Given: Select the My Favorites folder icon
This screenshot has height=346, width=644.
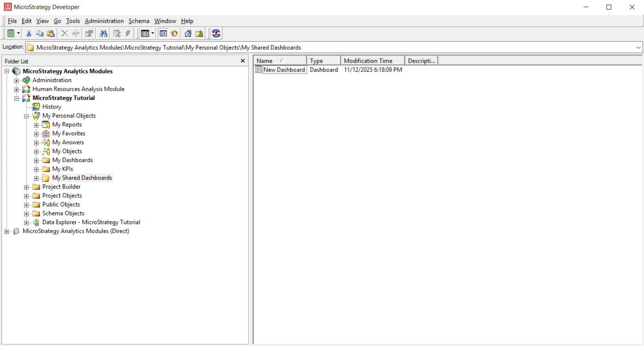Looking at the screenshot, I should pos(46,133).
